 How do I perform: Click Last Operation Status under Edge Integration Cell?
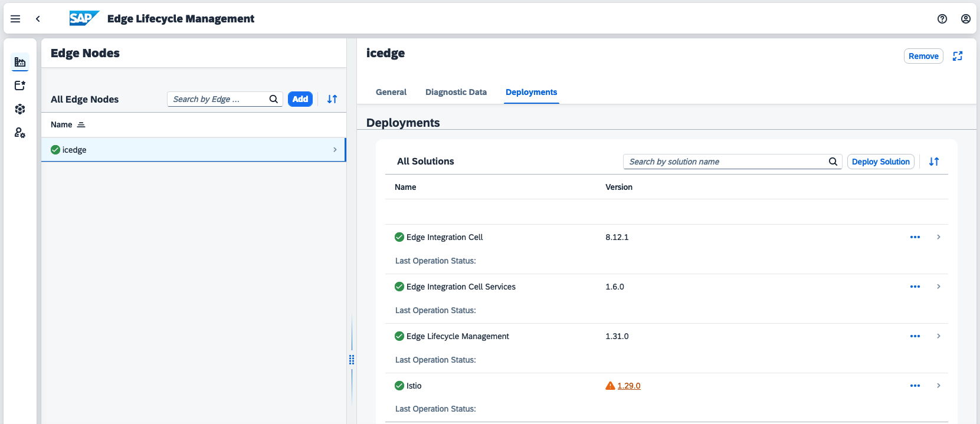coord(435,261)
